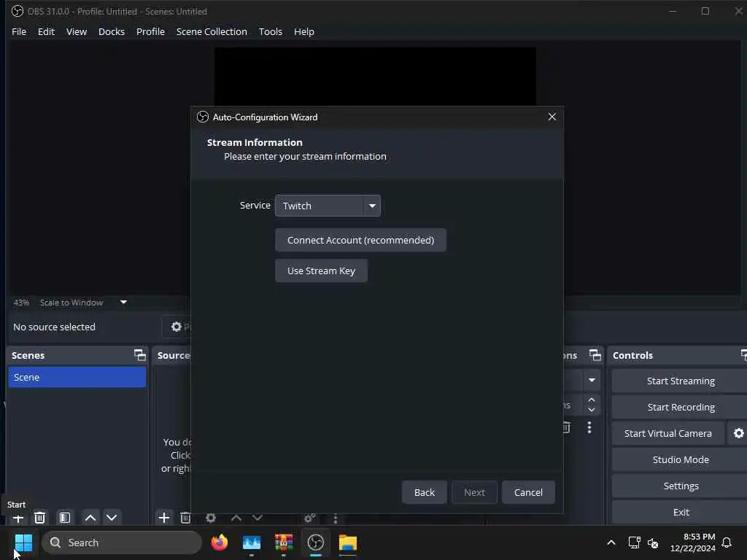Open source properties gear in Sources toolbar
Screen dimensions: 747x560
211,518
